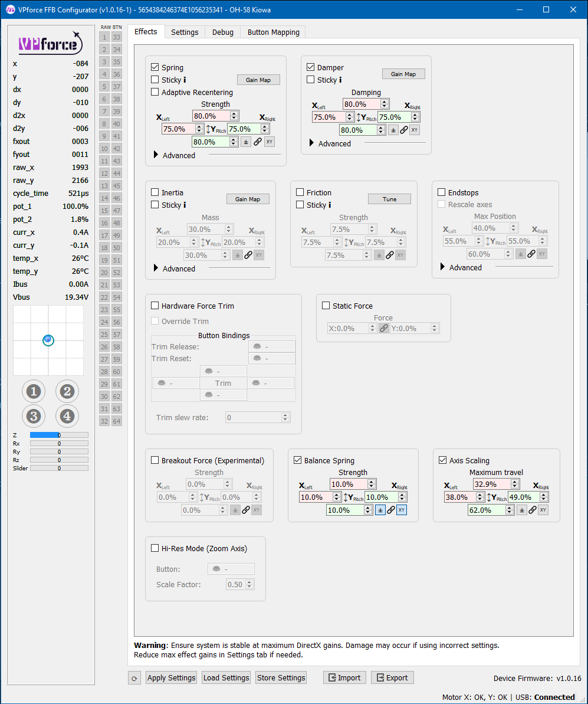Enable Adaptive Recentering checkbox
Image resolution: width=588 pixels, height=704 pixels.
[x=155, y=92]
